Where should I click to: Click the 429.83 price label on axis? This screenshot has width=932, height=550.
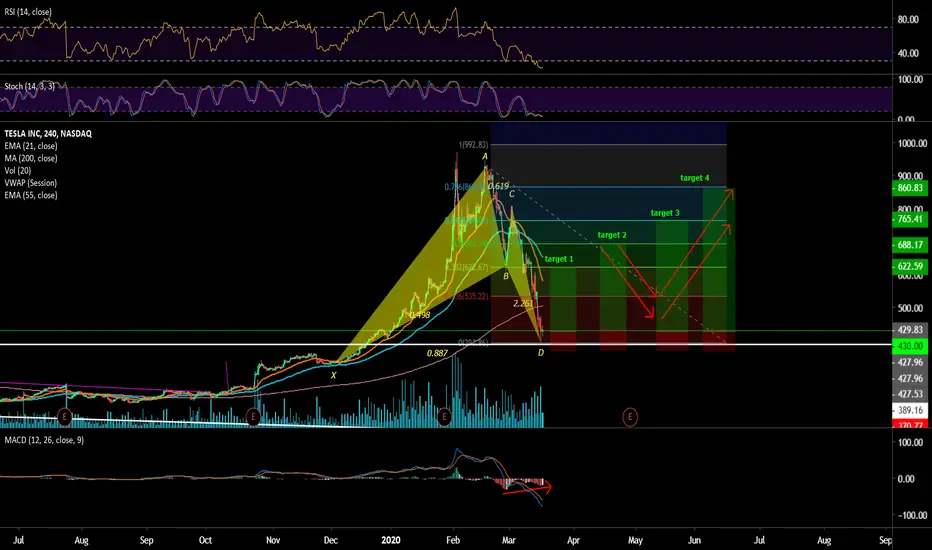coord(910,330)
